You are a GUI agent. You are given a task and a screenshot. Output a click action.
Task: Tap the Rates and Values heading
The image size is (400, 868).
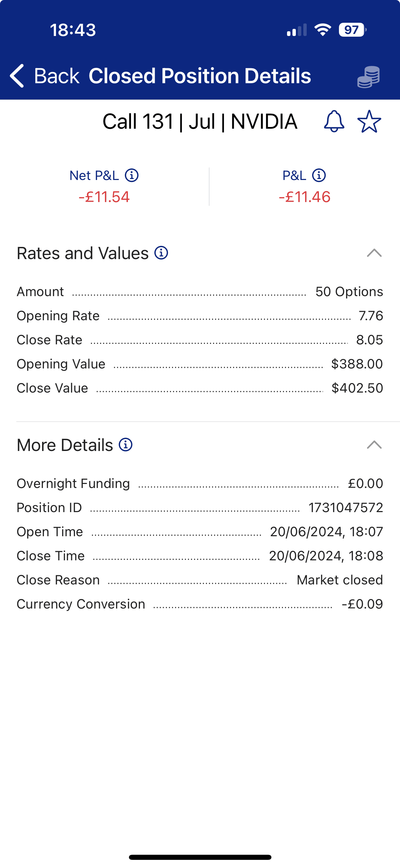[83, 253]
